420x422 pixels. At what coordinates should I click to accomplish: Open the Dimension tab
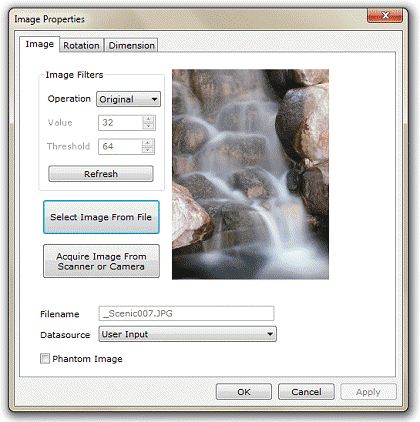point(131,45)
